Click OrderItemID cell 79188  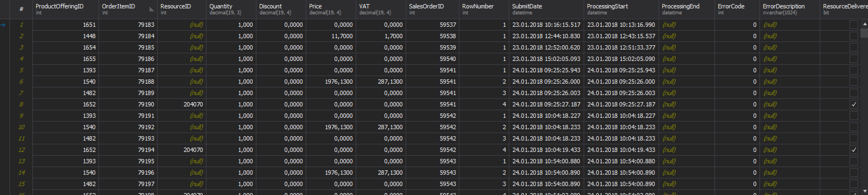point(128,81)
